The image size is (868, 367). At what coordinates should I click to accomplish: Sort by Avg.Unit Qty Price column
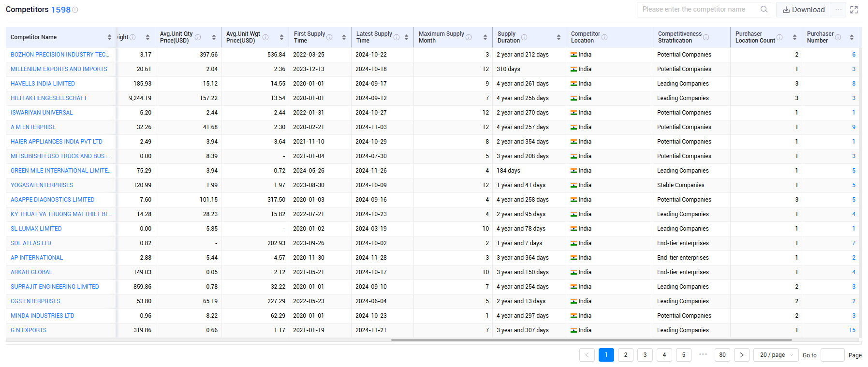(x=214, y=37)
